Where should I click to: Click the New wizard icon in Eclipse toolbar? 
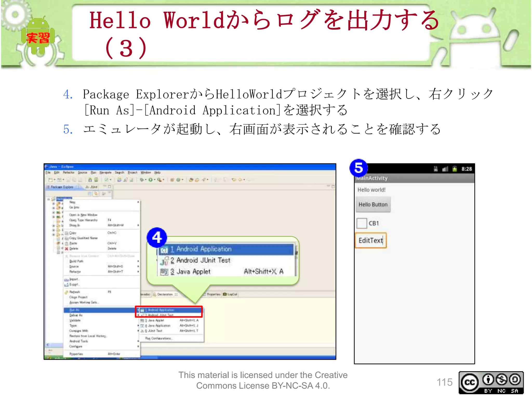[x=51, y=180]
